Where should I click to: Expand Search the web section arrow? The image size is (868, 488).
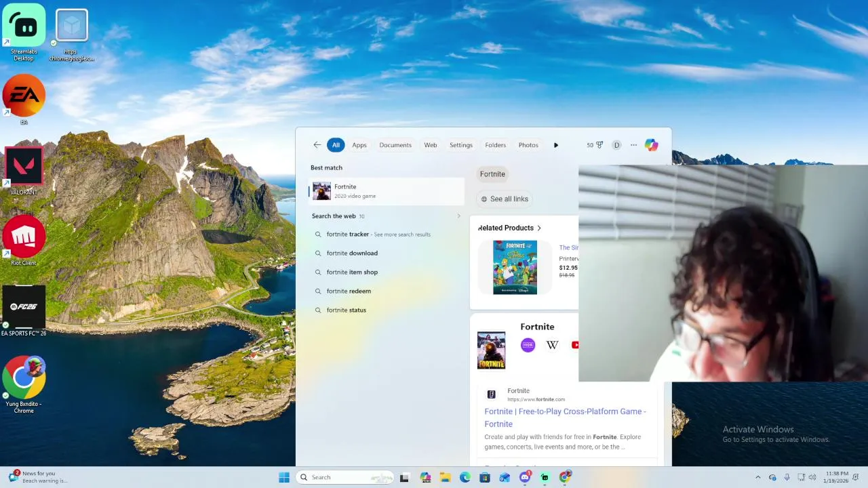(x=458, y=216)
